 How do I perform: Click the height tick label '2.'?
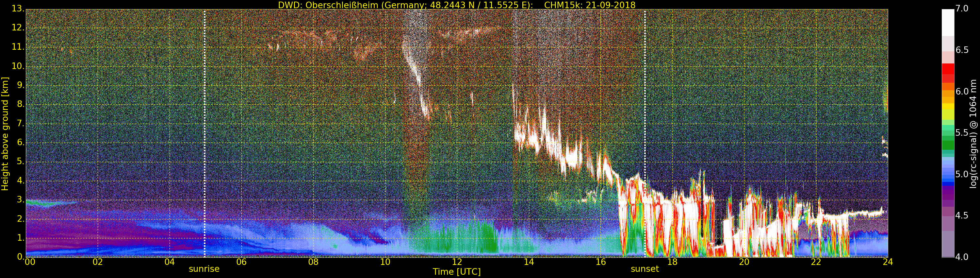(x=21, y=218)
